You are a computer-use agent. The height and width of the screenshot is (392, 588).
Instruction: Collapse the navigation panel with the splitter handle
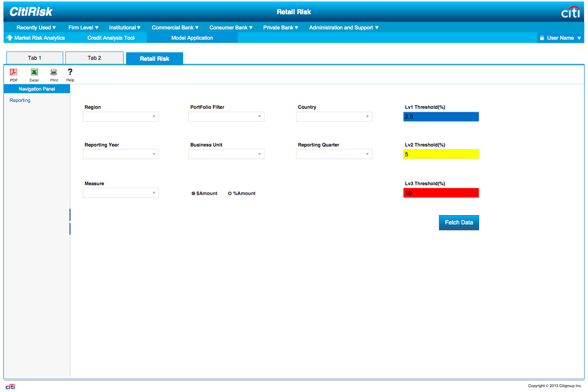click(70, 221)
